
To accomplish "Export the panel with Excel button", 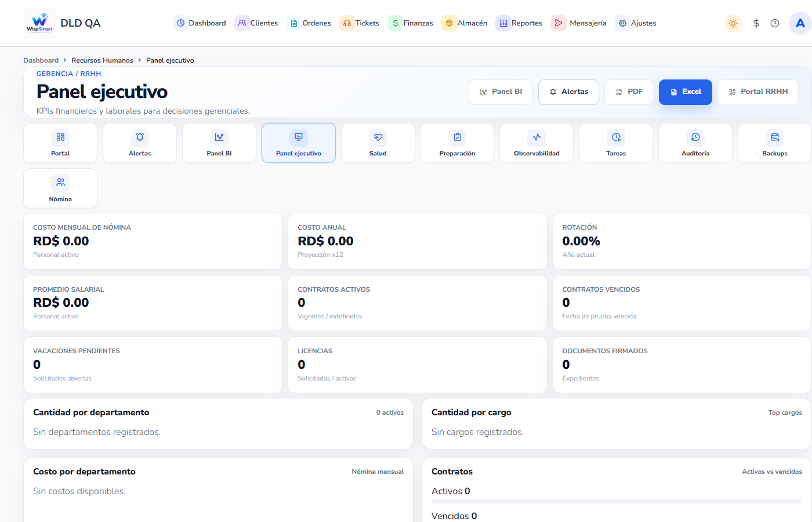I will [686, 92].
